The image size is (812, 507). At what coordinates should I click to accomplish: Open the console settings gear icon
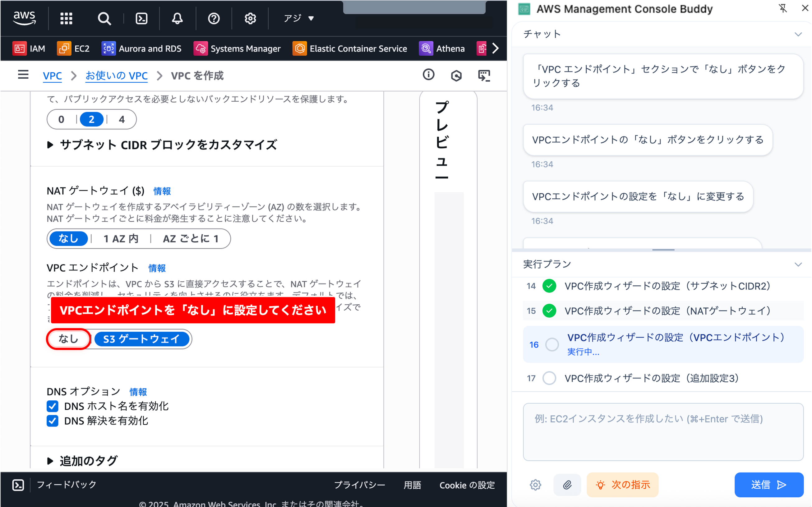point(250,18)
